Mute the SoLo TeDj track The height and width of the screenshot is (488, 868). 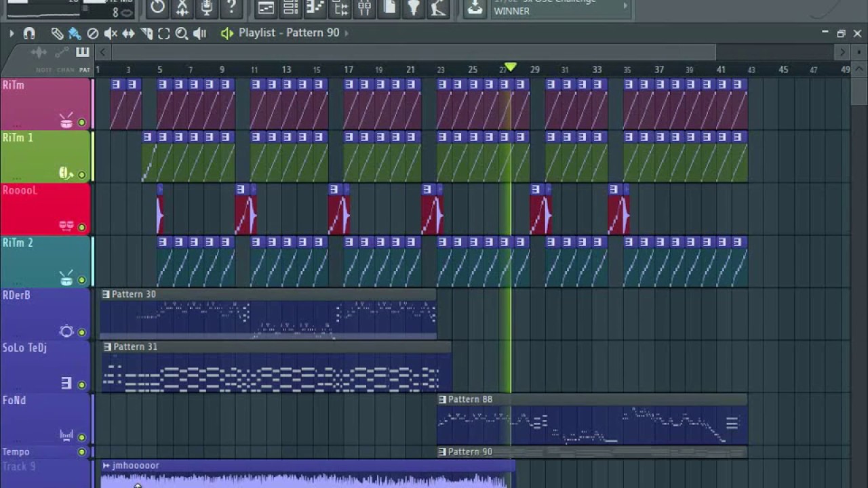(82, 384)
